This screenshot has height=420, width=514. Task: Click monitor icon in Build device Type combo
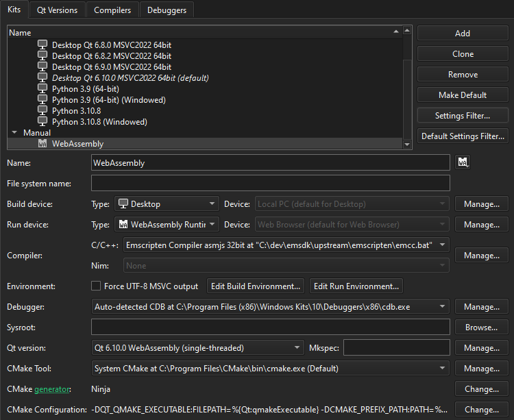point(123,204)
